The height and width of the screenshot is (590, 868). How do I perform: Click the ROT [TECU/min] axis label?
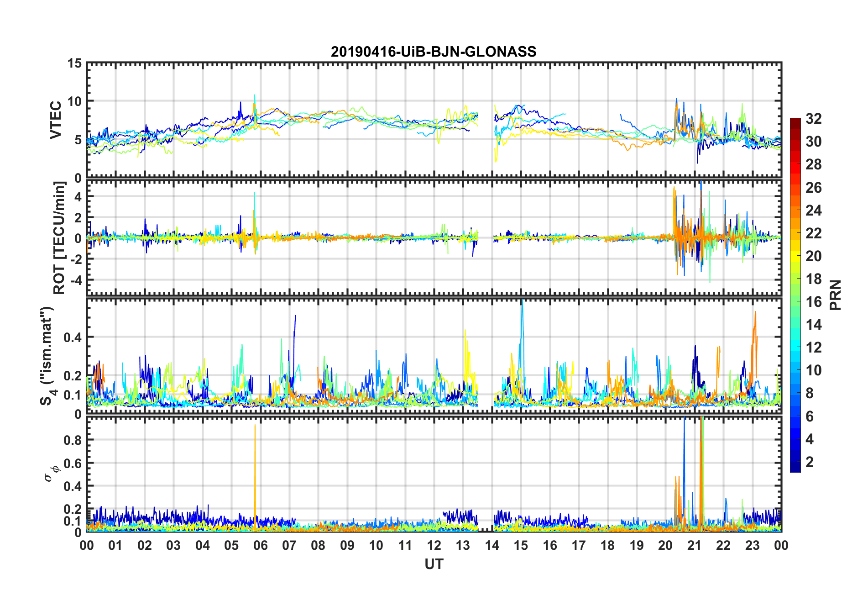point(59,238)
